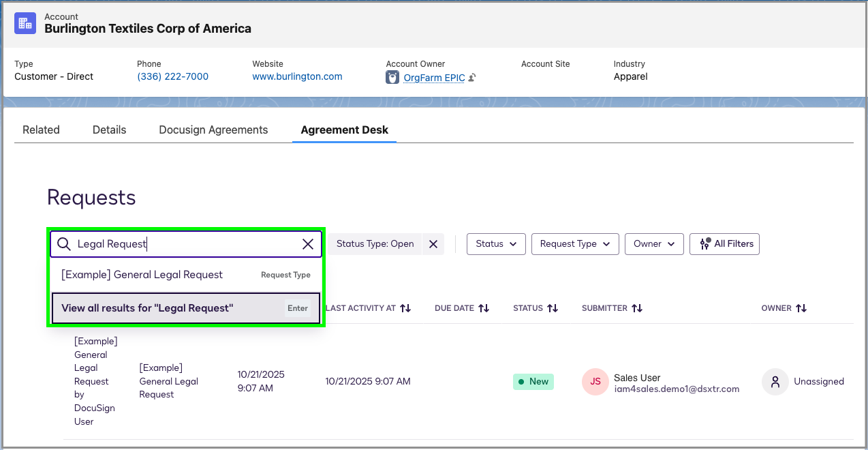Sort by Last Activity At arrows

coord(405,307)
